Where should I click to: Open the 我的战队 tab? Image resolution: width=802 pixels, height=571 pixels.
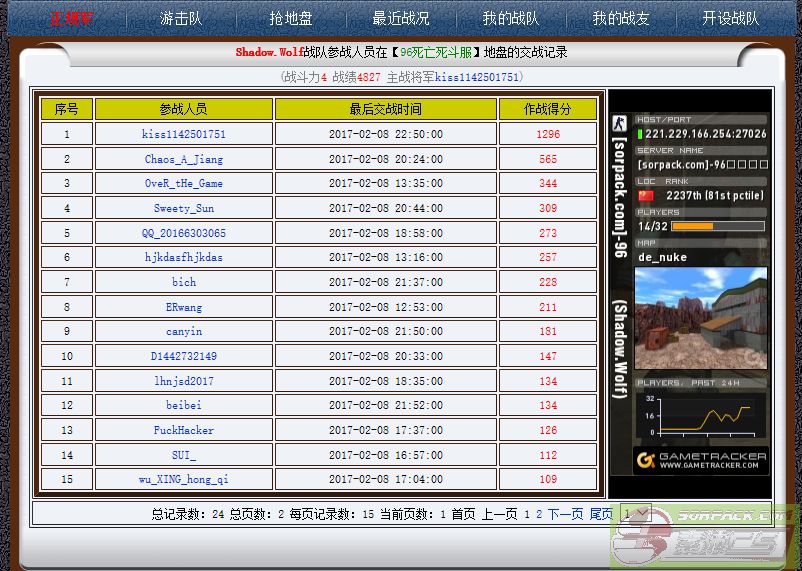point(510,18)
